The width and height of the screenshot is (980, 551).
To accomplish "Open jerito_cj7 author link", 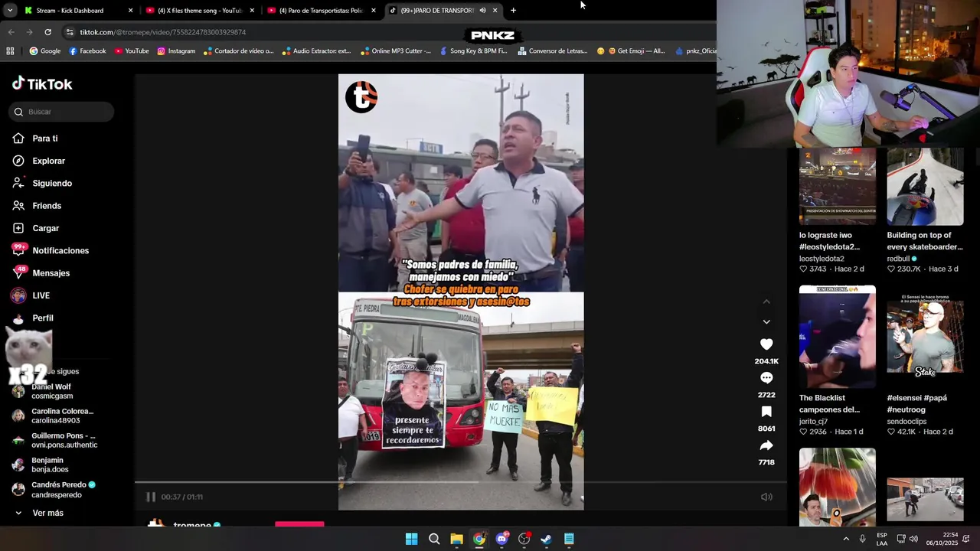I will click(813, 421).
